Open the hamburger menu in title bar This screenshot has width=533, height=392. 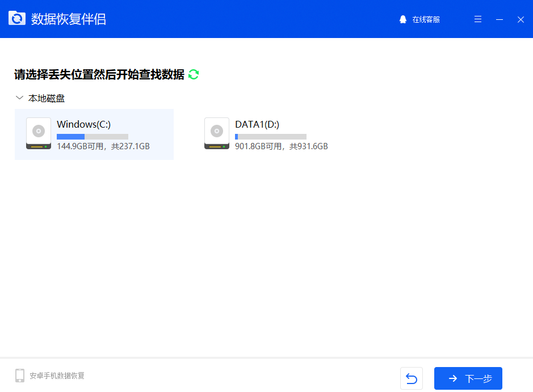pos(478,19)
